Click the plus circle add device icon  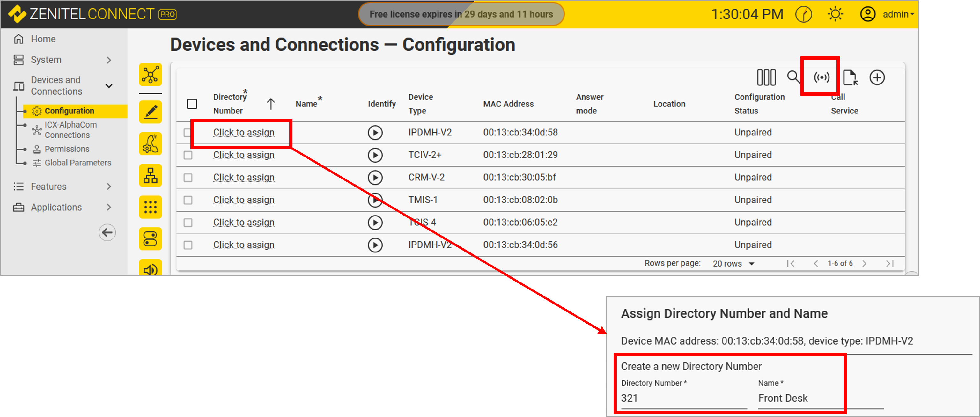point(877,77)
